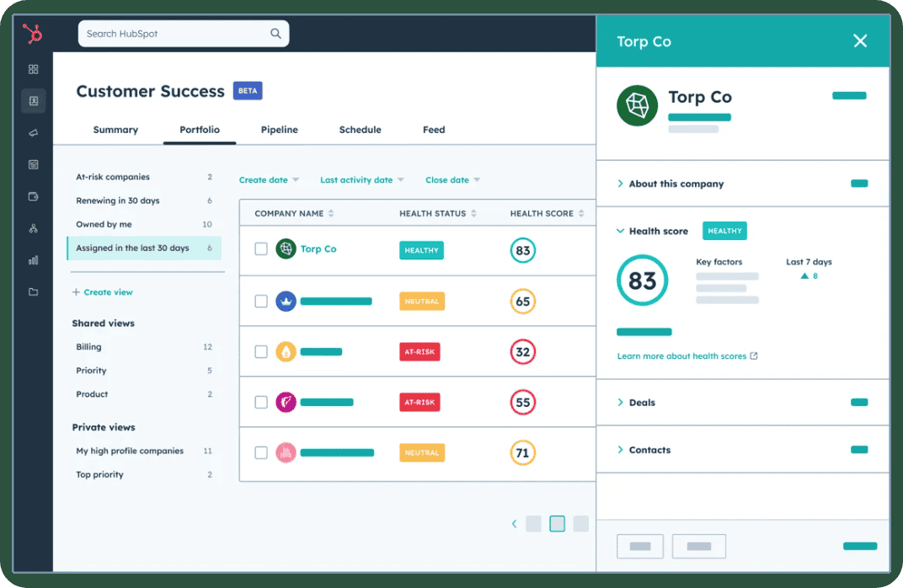Open the reporting bar chart icon in sidebar
This screenshot has height=588, width=903.
(x=34, y=260)
